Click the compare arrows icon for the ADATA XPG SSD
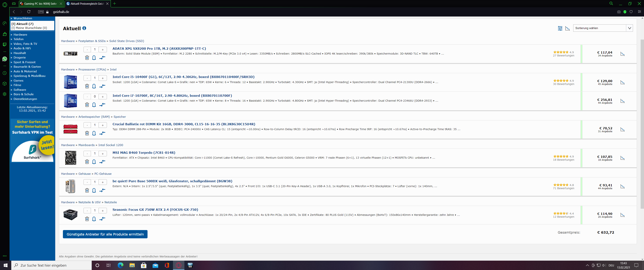 tap(102, 58)
